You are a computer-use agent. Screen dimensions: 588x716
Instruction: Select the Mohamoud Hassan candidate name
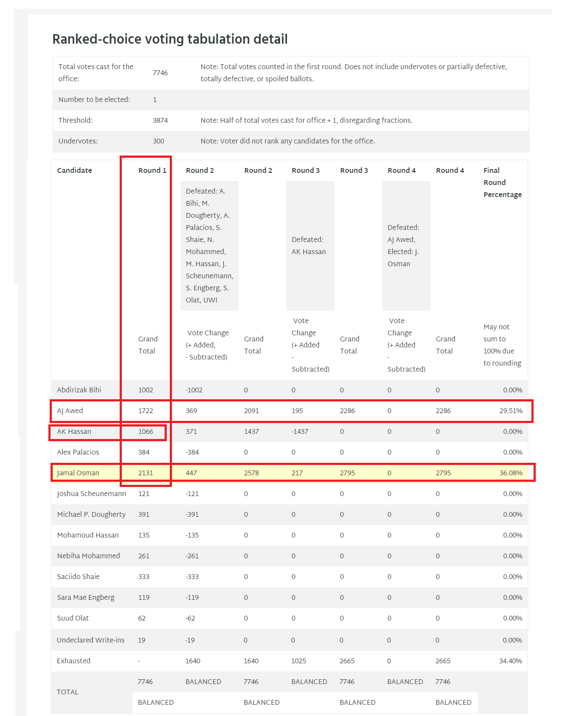coord(88,535)
